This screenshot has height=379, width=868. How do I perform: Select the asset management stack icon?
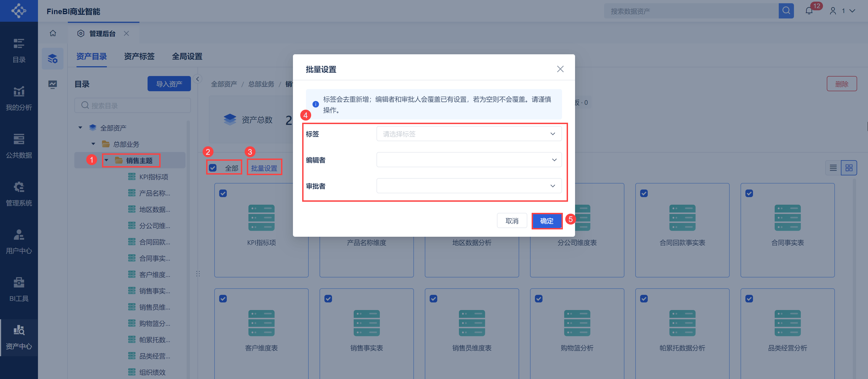coord(53,59)
